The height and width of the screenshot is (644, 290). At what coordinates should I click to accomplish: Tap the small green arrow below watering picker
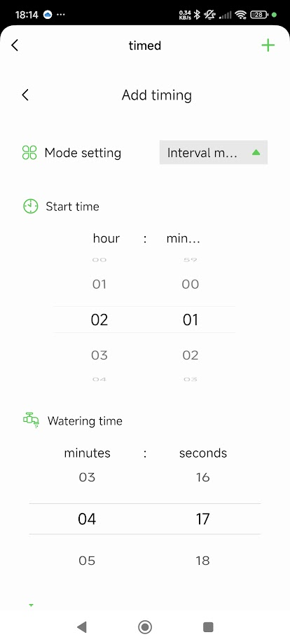tap(32, 605)
